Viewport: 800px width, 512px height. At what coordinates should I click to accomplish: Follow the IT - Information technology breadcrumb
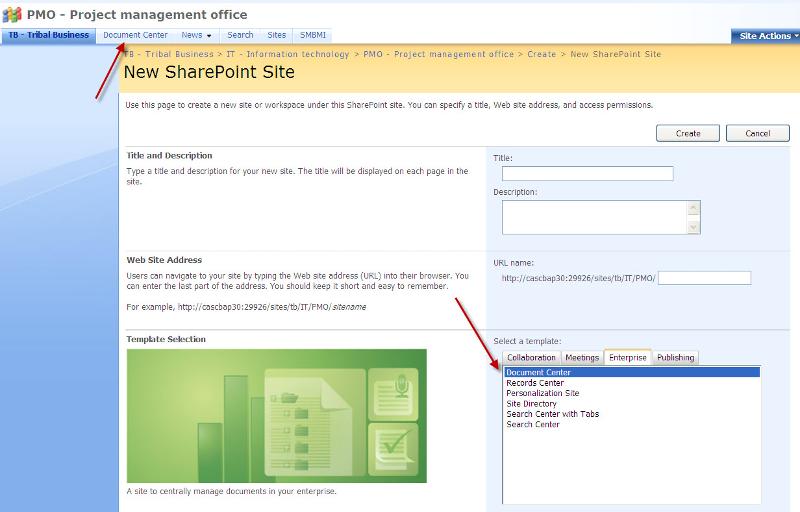pyautogui.click(x=288, y=54)
